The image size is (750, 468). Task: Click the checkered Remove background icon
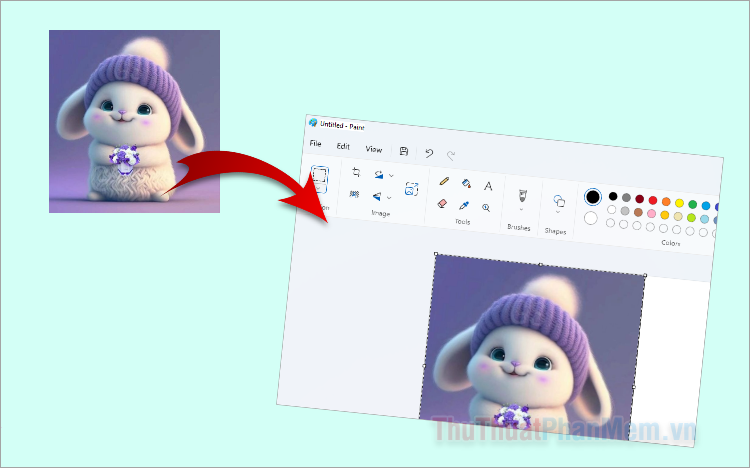coord(354,194)
